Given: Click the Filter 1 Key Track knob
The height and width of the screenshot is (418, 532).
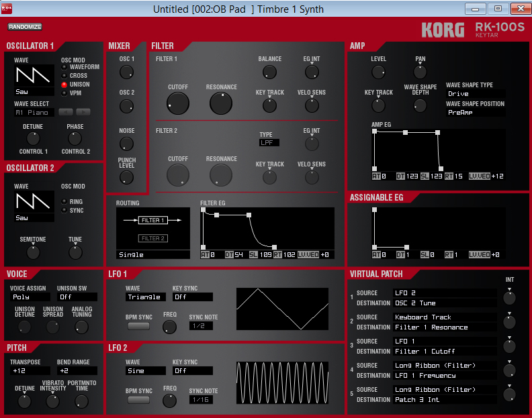Looking at the screenshot, I should click(x=270, y=106).
